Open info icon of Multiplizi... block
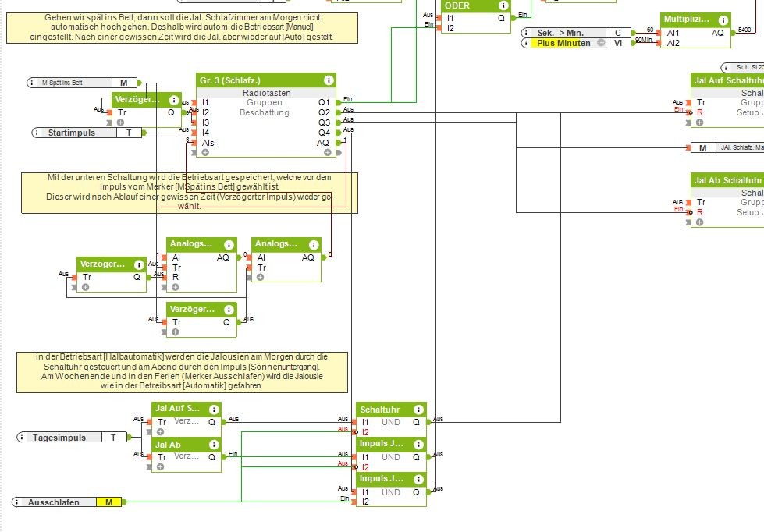The image size is (764, 532). (723, 20)
